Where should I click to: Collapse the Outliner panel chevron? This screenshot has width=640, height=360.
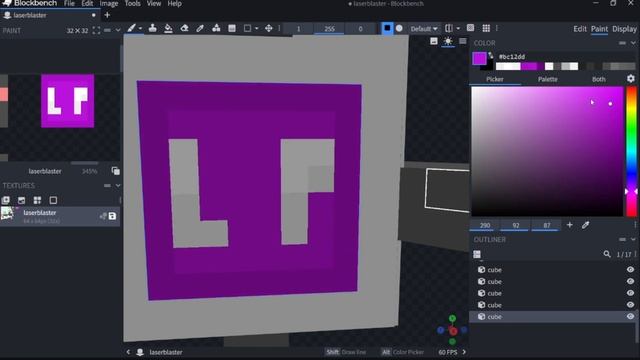click(633, 239)
